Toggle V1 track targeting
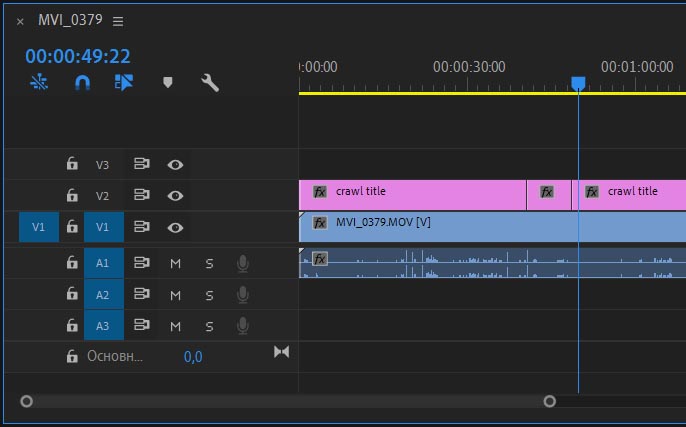 (x=104, y=227)
